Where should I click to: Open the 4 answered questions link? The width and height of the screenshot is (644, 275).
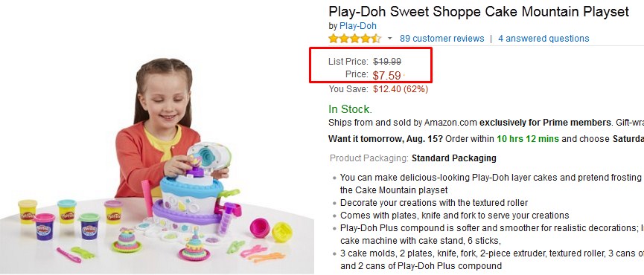[543, 39]
